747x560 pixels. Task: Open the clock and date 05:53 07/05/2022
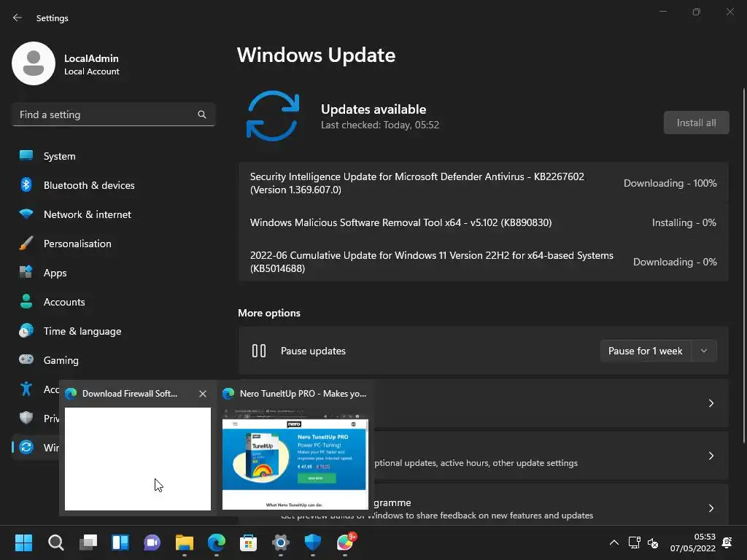pos(693,542)
